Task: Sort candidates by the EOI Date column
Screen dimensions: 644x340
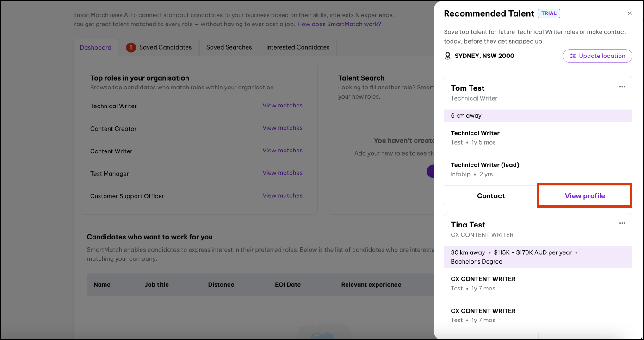Action: pyautogui.click(x=288, y=284)
